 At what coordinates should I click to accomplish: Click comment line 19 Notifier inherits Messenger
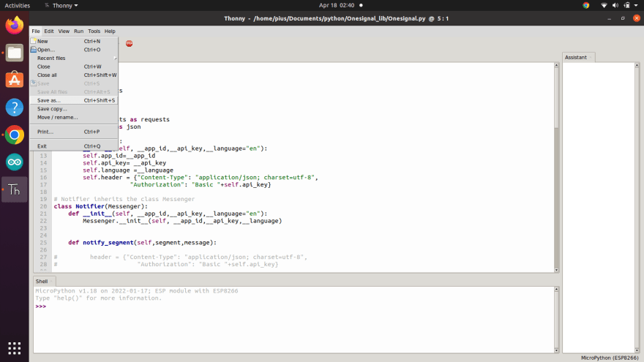point(124,199)
